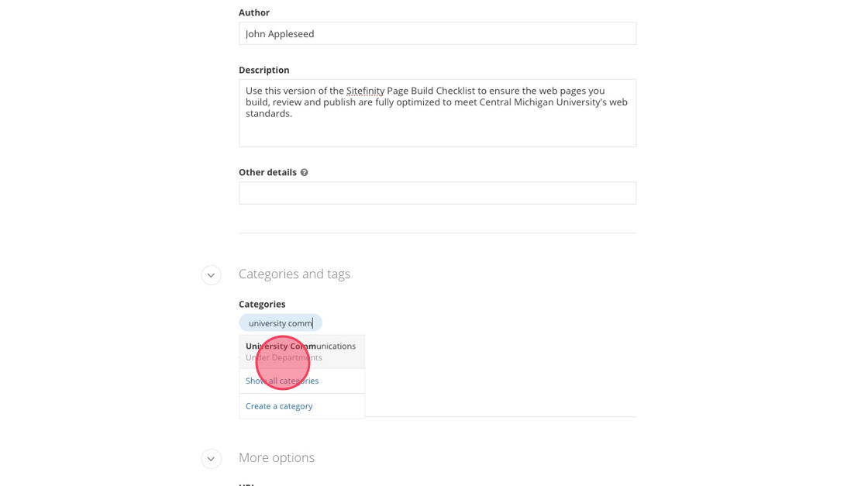Click the Other details help icon
The width and height of the screenshot is (868, 486).
[x=304, y=173]
